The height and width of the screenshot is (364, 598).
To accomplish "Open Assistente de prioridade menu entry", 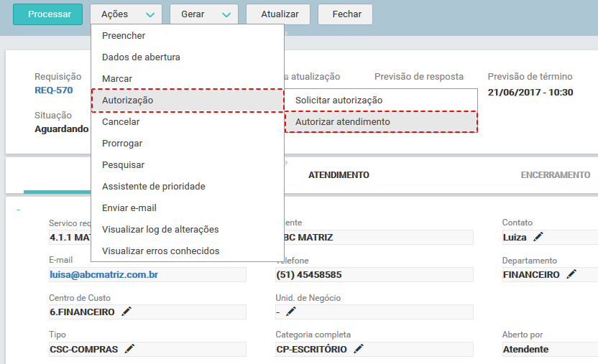I will 188,187.
